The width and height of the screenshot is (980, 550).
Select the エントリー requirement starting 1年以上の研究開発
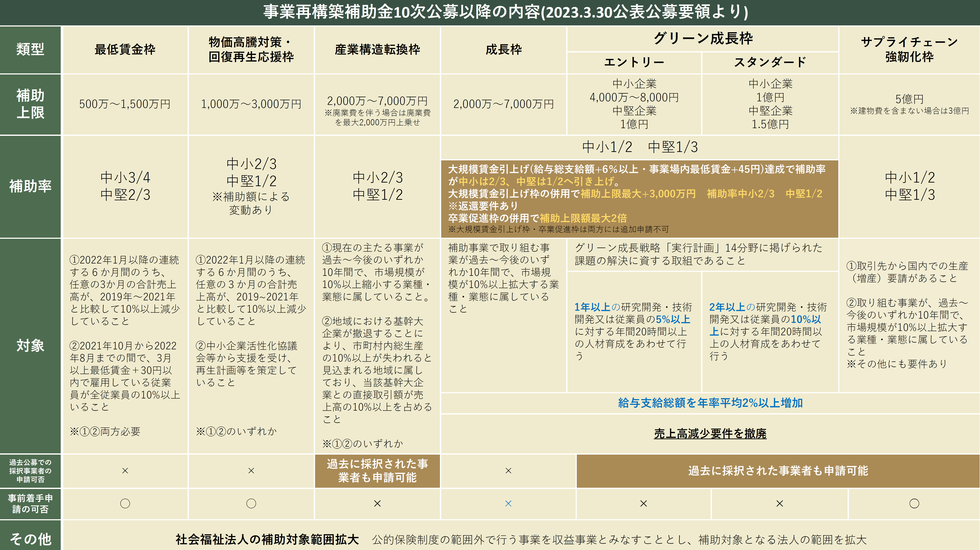633,331
